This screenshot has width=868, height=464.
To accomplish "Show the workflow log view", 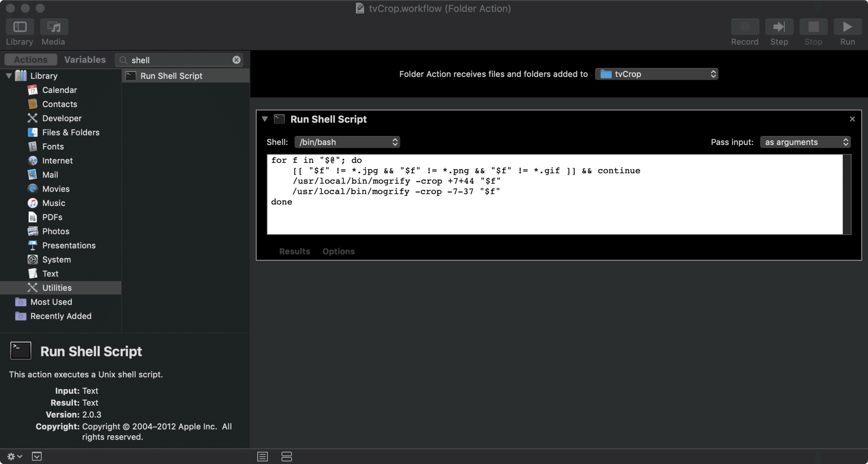I will tap(263, 456).
